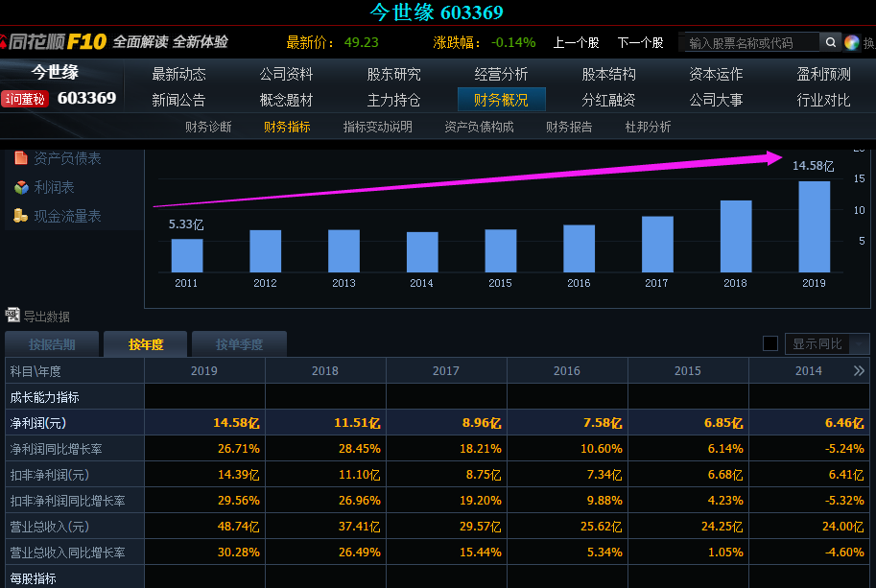Click the 2011 bar in chart
This screenshot has height=588, width=876.
186,255
